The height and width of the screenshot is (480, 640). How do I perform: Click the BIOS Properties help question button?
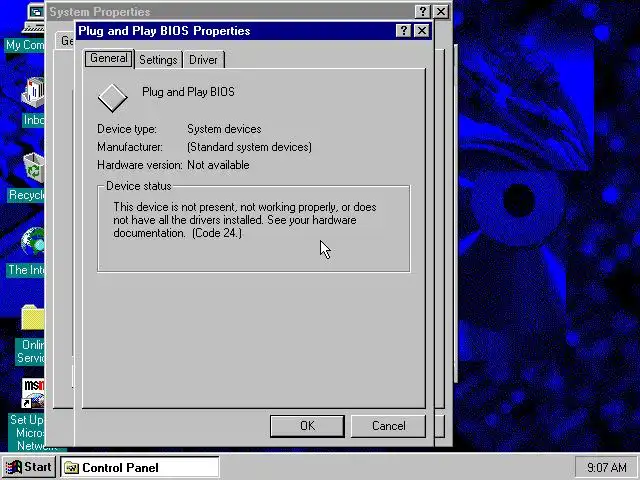pos(403,31)
